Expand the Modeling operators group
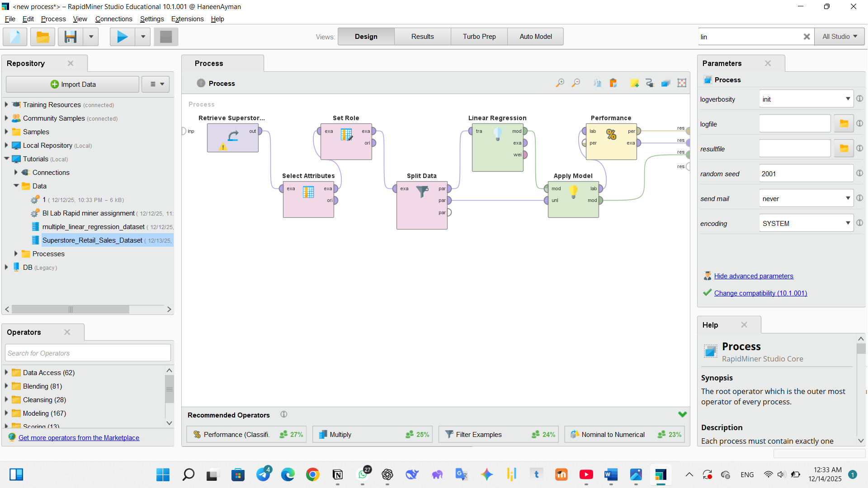 click(6, 413)
